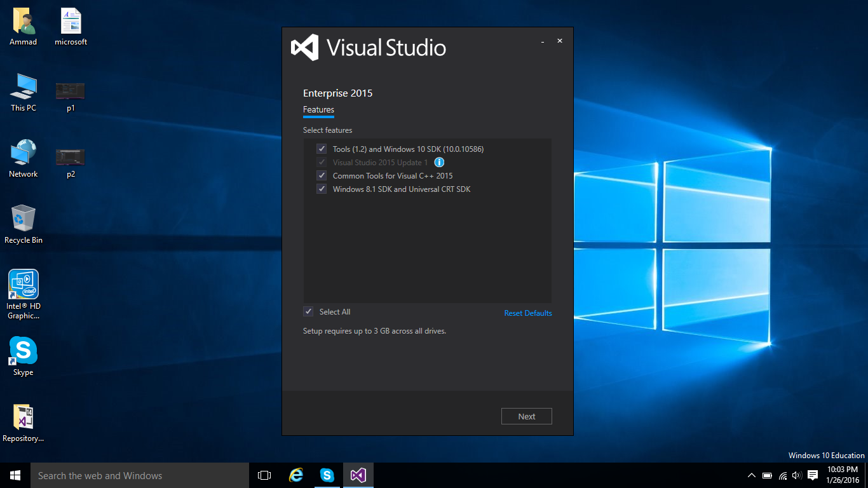This screenshot has height=488, width=868.
Task: Click the Windows search bar
Action: coord(140,475)
